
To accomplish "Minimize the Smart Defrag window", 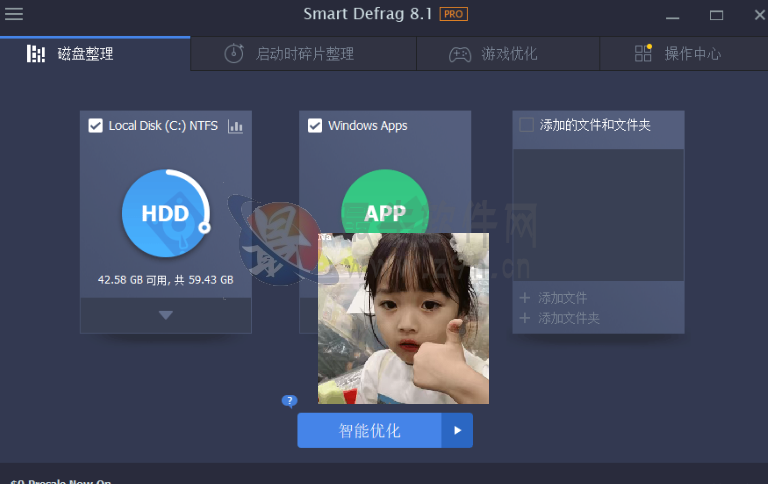I will click(x=672, y=16).
